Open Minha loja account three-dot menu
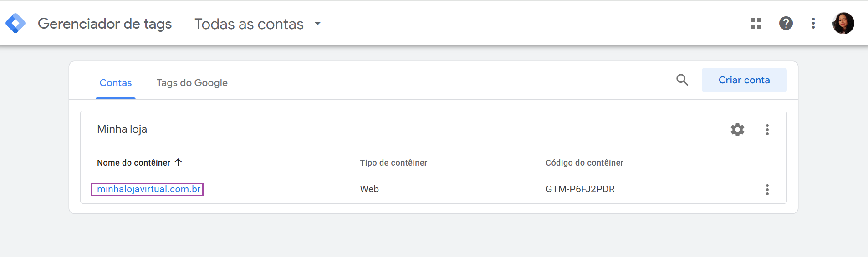The image size is (868, 257). click(767, 130)
